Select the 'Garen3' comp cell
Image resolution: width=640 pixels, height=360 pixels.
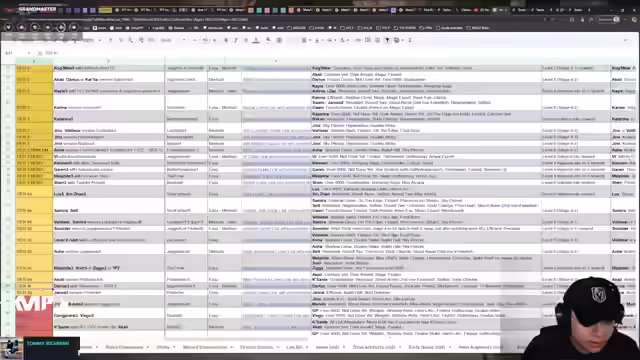tap(109, 169)
